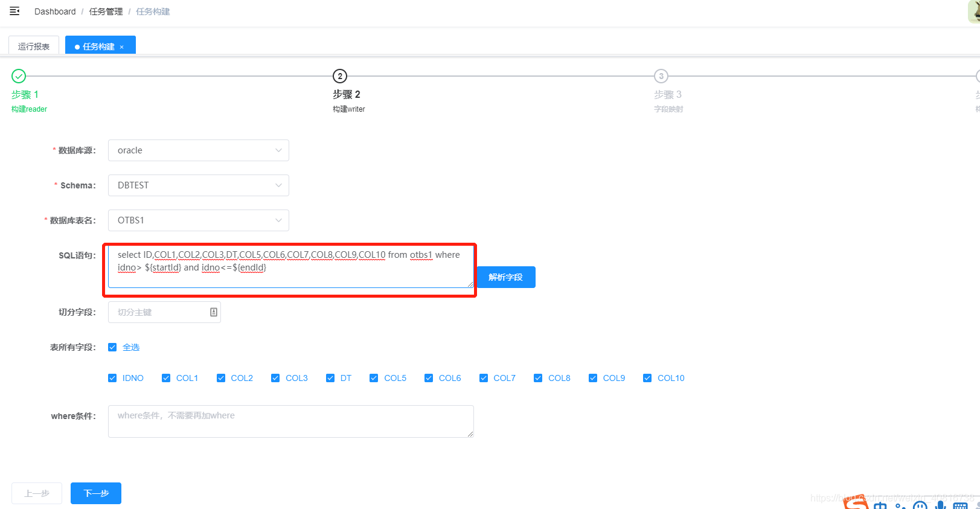This screenshot has width=980, height=509.
Task: Open the 数据库源 oracle dropdown
Action: 199,150
